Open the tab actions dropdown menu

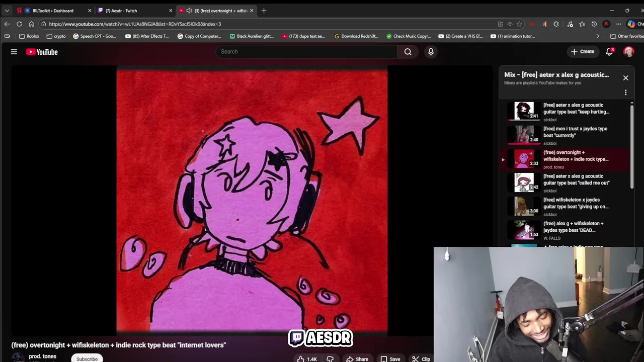(x=7, y=11)
